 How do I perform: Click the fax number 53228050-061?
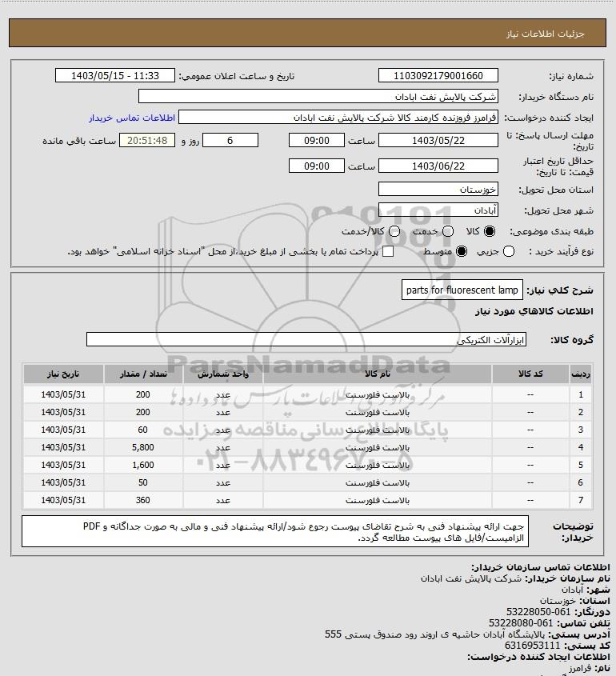tap(538, 612)
